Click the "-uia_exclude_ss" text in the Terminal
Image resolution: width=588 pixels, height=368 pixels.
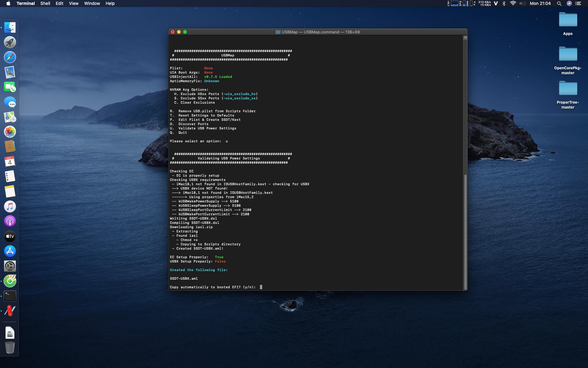[239, 98]
